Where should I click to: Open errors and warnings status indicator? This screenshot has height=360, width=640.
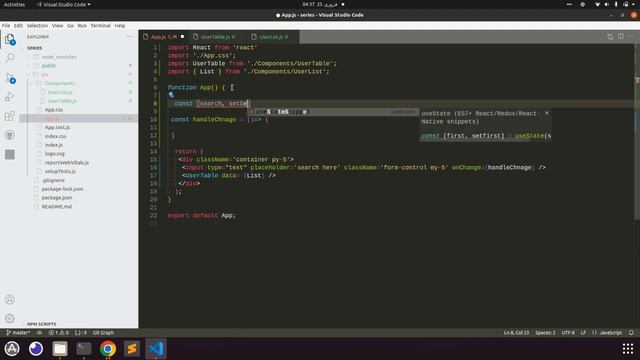[x=59, y=333]
